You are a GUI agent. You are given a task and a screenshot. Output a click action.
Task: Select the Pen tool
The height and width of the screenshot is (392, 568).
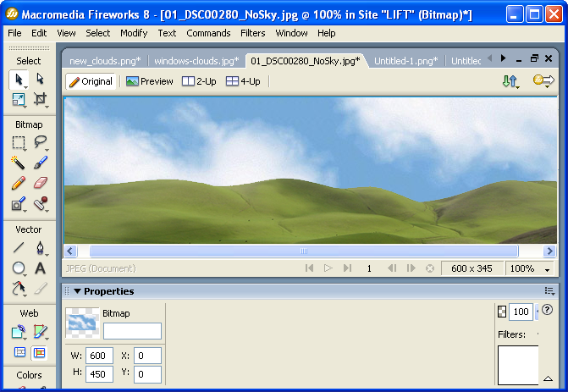click(40, 248)
